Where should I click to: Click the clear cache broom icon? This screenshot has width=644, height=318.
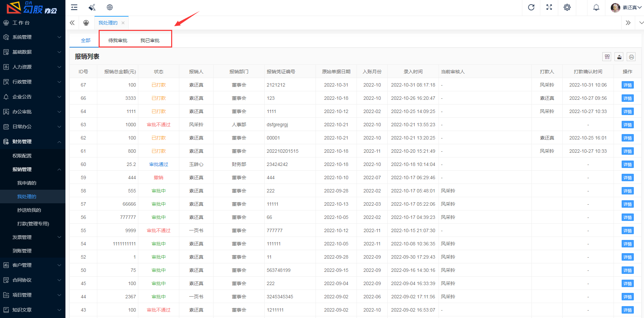point(92,7)
